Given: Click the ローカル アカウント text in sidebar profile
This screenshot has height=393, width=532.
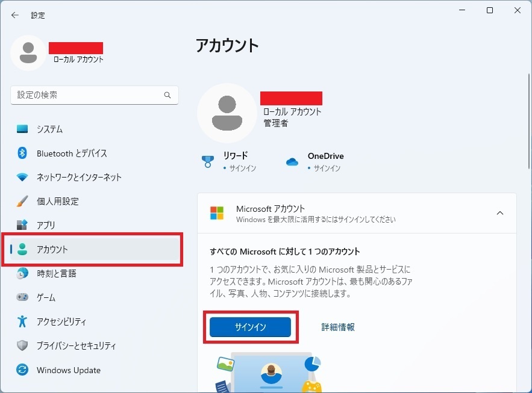Looking at the screenshot, I should click(x=78, y=60).
